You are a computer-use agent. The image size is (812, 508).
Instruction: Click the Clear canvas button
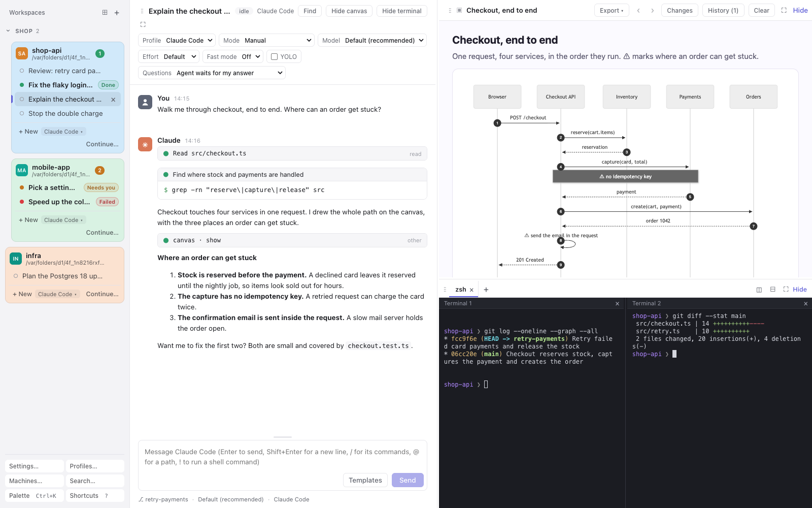point(761,10)
